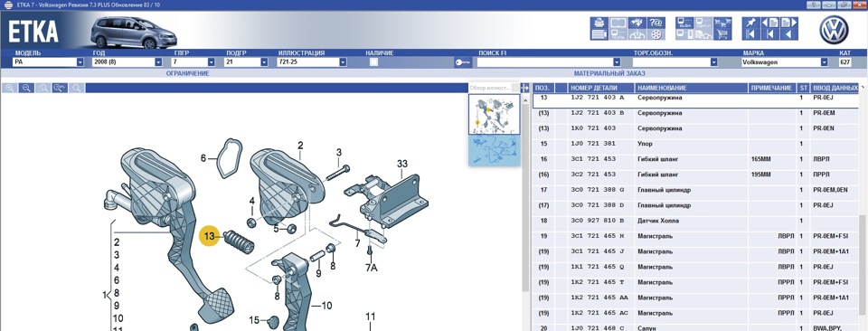Screen dimensions: 868x331
Task: Select the second blue illustration thumbnail
Action: point(495,150)
